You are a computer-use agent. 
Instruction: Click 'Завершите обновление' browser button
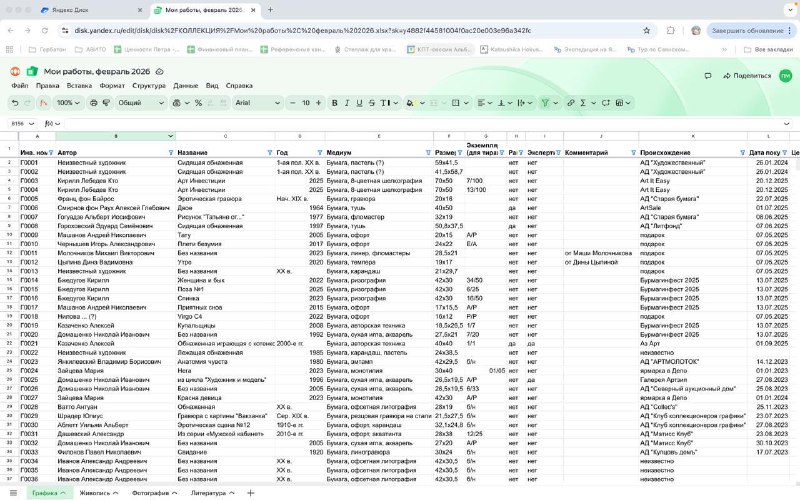(748, 30)
